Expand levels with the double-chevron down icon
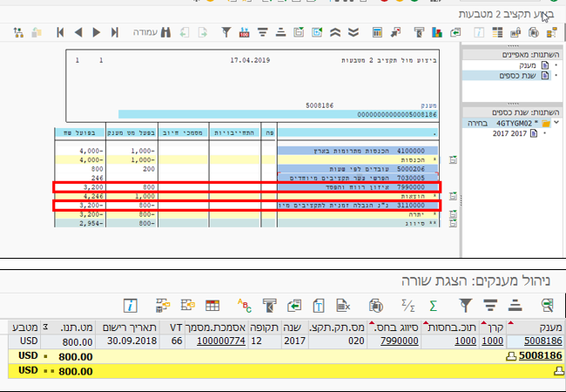 [x=354, y=32]
